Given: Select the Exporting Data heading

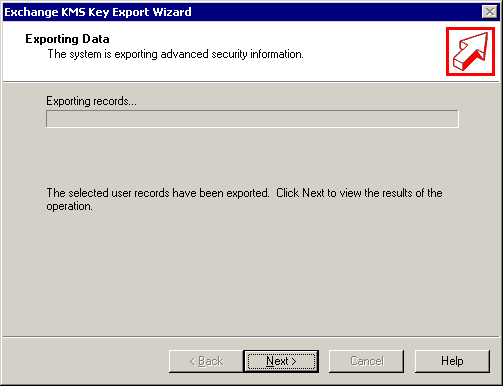Looking at the screenshot, I should 67,39.
